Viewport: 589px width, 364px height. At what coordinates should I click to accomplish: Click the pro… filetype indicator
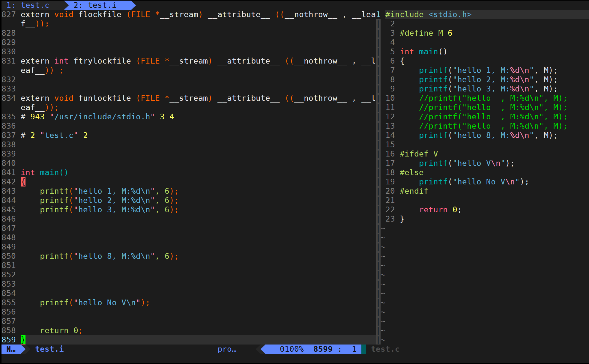pyautogui.click(x=227, y=349)
